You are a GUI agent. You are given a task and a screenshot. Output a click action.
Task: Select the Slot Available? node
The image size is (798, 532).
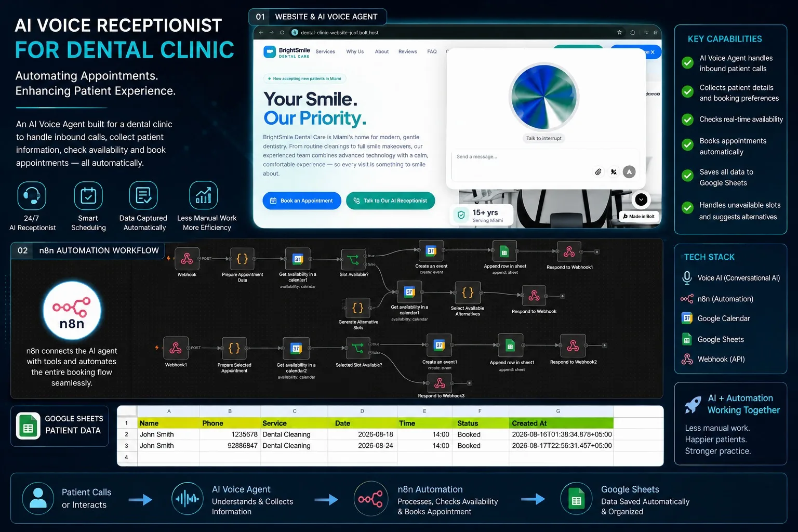353,259
